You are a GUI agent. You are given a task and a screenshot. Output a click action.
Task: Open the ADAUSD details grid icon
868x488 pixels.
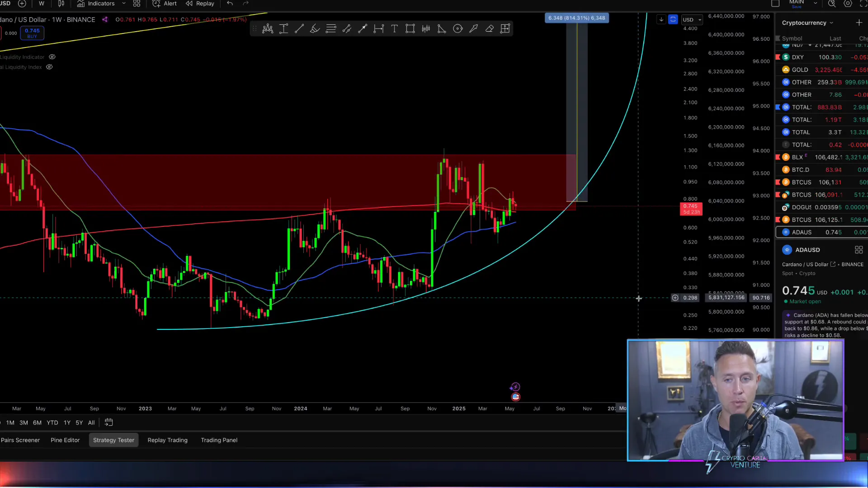click(x=859, y=250)
